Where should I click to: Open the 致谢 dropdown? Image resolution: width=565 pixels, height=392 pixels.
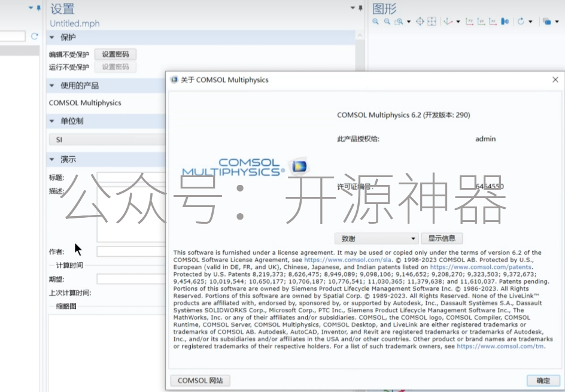pos(376,239)
